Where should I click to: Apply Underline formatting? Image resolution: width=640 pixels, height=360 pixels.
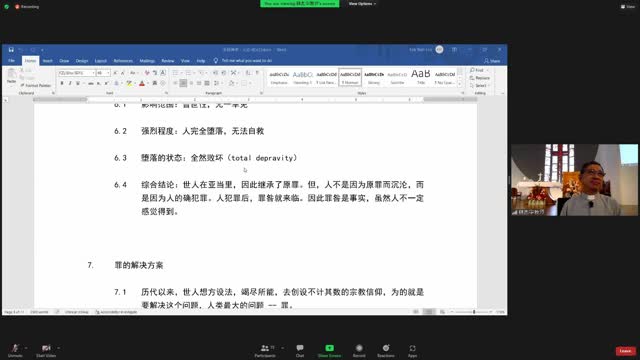[78, 83]
